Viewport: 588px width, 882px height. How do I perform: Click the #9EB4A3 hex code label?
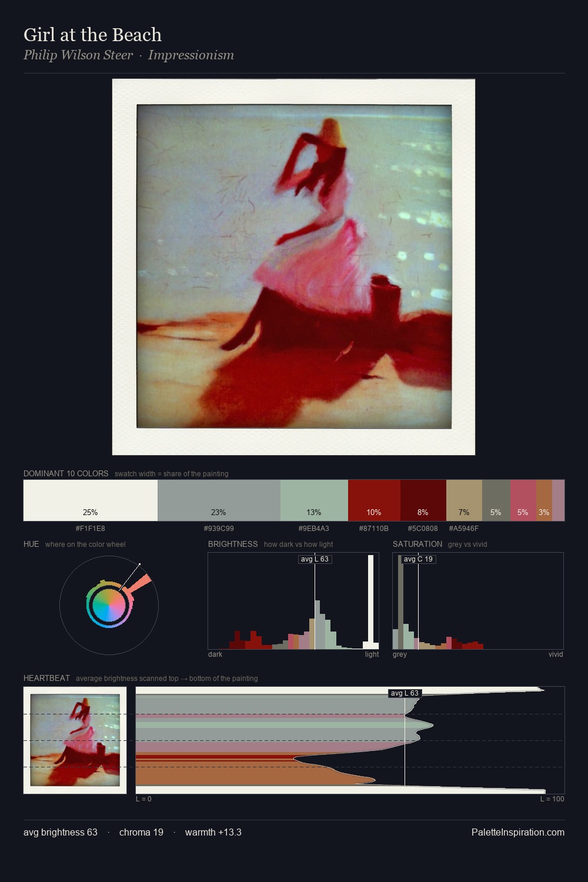pos(314,529)
